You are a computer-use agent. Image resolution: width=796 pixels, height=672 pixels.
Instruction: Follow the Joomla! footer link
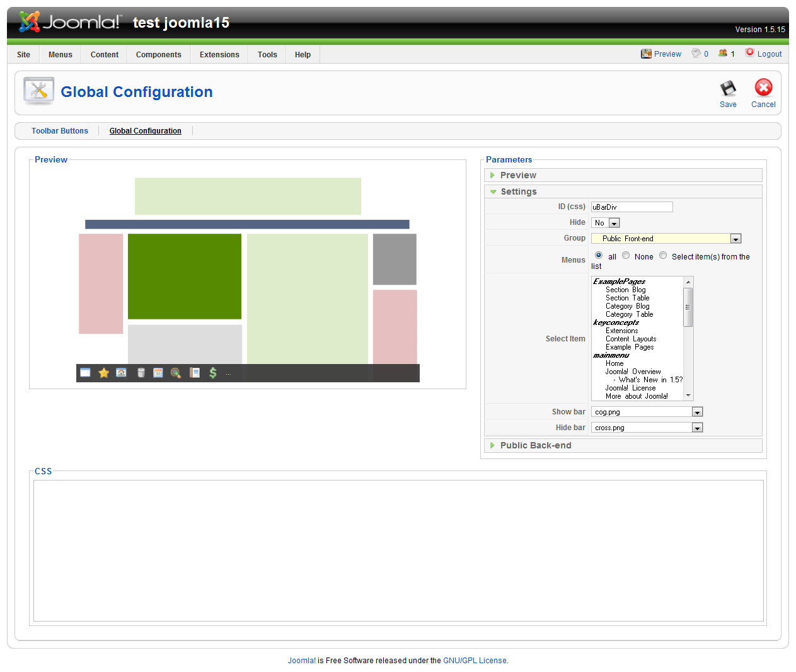pos(302,661)
